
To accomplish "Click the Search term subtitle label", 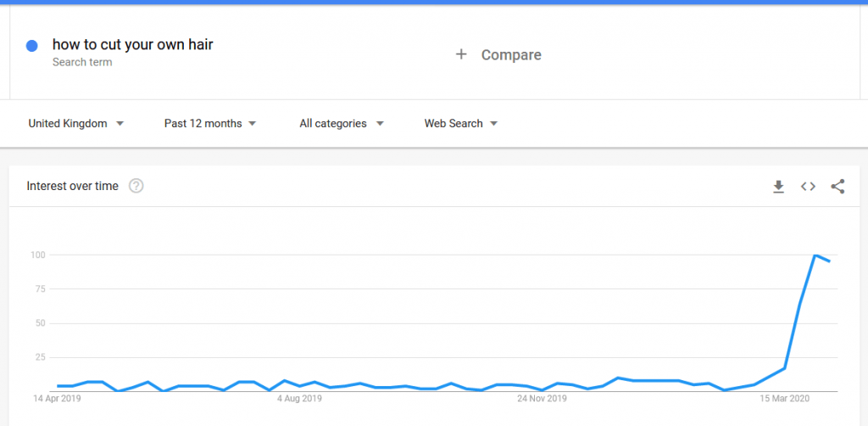I will click(82, 62).
